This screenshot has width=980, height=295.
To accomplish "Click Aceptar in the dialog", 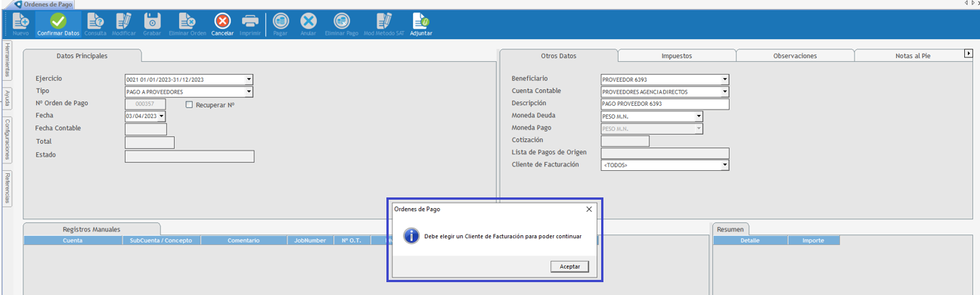I will pos(569,267).
